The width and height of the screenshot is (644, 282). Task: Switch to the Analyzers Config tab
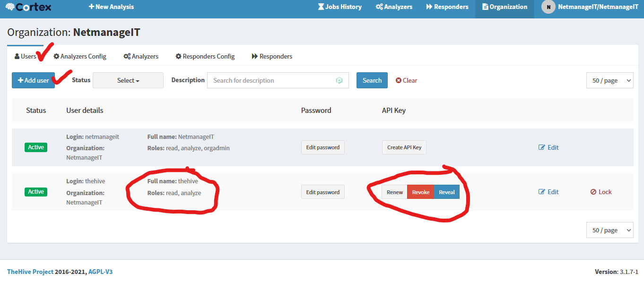pos(80,57)
